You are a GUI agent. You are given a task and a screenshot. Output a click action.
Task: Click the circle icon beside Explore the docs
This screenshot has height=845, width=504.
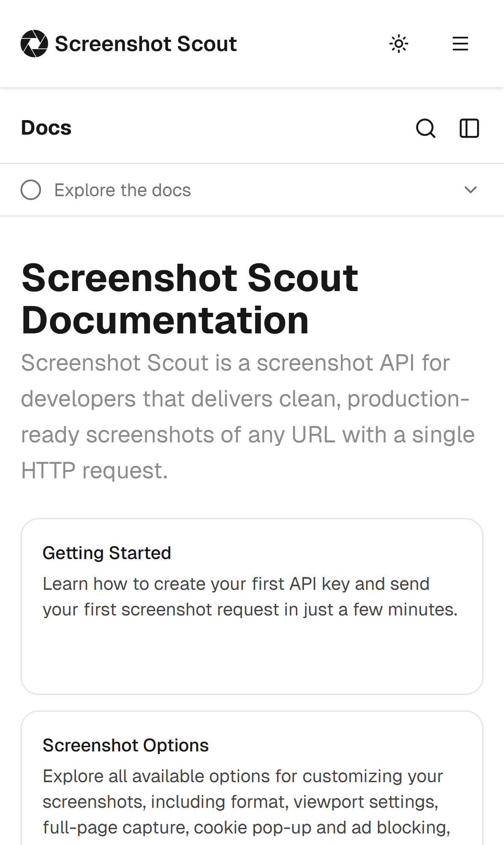[x=31, y=190]
